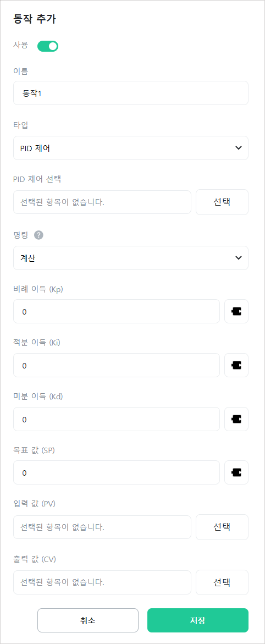The height and width of the screenshot is (644, 265).
Task: Save the action with 저장 button
Action: (x=198, y=620)
